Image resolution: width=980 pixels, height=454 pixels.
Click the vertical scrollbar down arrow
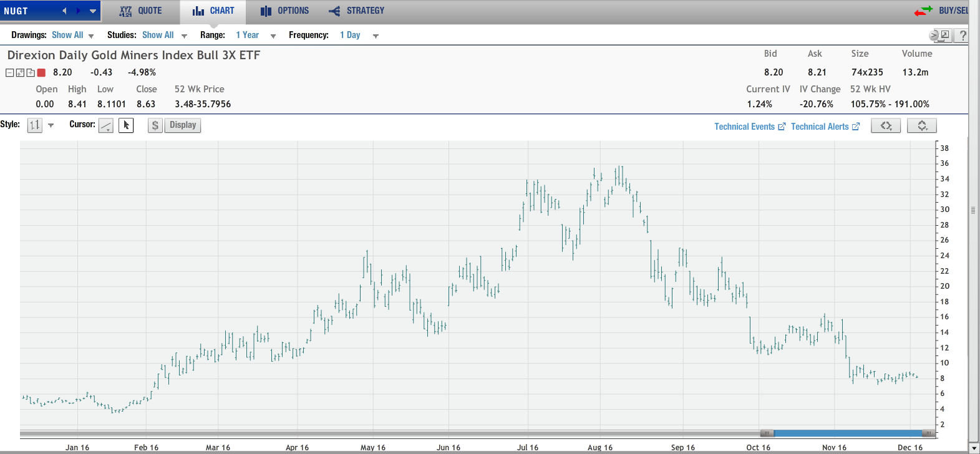click(x=974, y=448)
